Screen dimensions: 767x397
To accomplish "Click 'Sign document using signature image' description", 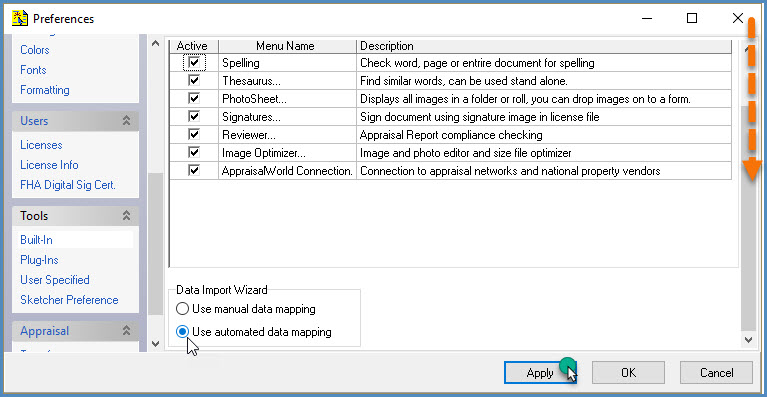I will 479,117.
